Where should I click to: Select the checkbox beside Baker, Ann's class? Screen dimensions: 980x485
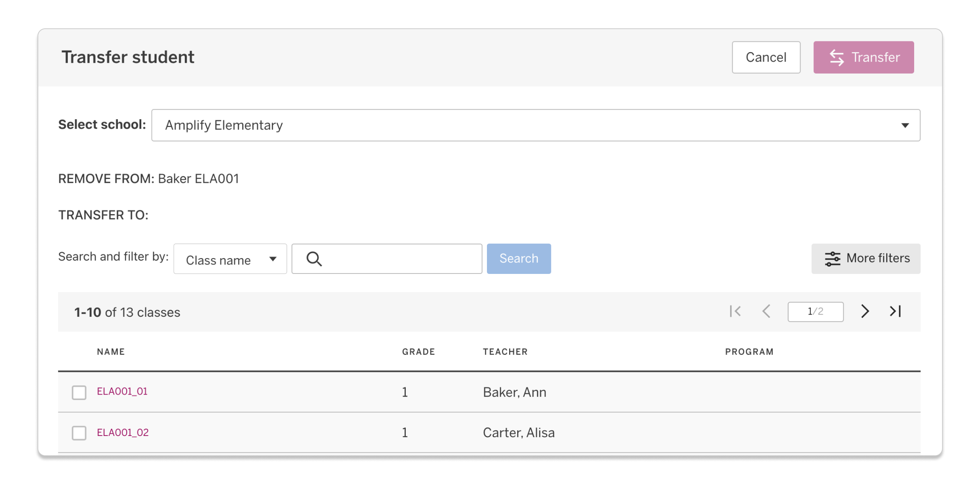pyautogui.click(x=79, y=392)
